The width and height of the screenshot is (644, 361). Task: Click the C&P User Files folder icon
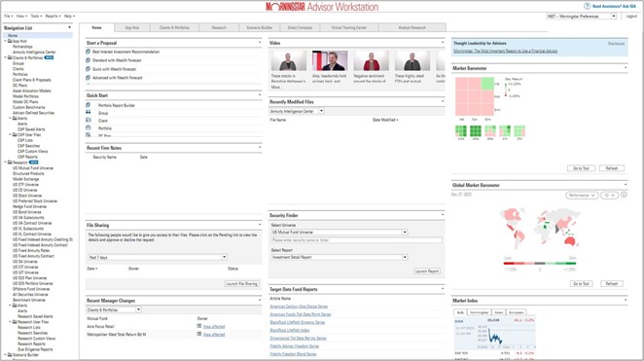click(15, 134)
